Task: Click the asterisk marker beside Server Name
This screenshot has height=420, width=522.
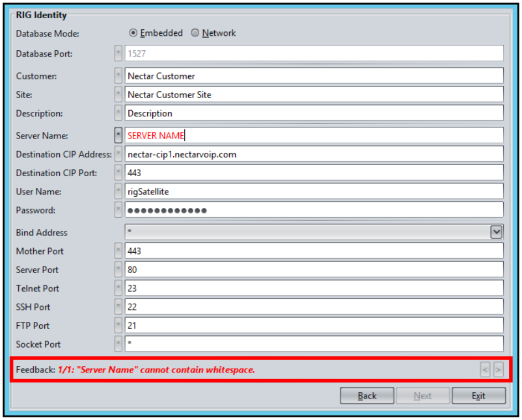Action: (118, 135)
